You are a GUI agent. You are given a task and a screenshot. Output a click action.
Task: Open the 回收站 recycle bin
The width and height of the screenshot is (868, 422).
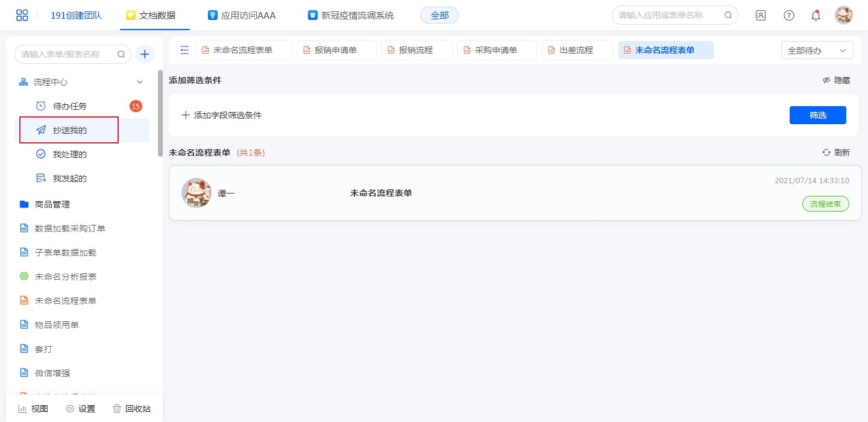131,409
